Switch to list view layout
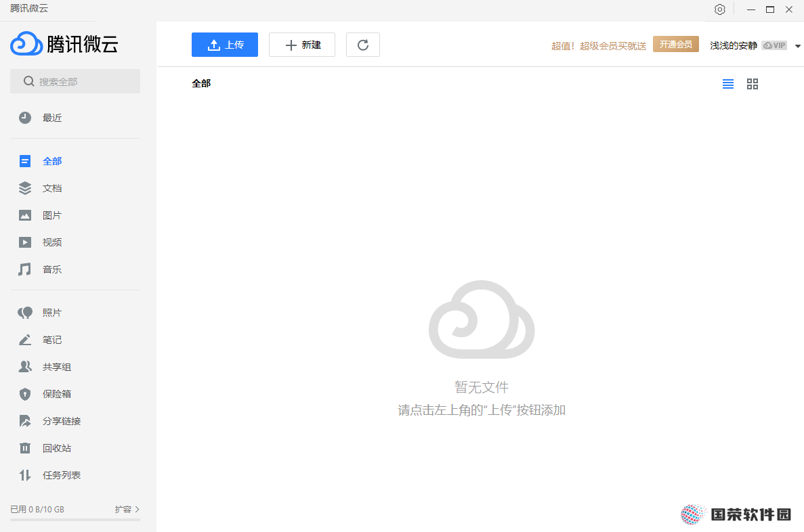This screenshot has height=532, width=804. tap(728, 84)
